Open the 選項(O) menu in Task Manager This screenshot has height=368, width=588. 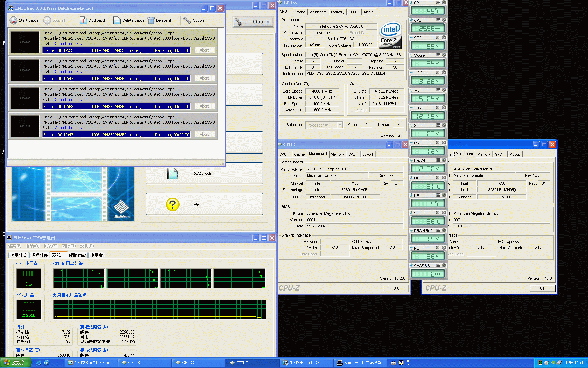click(x=32, y=246)
